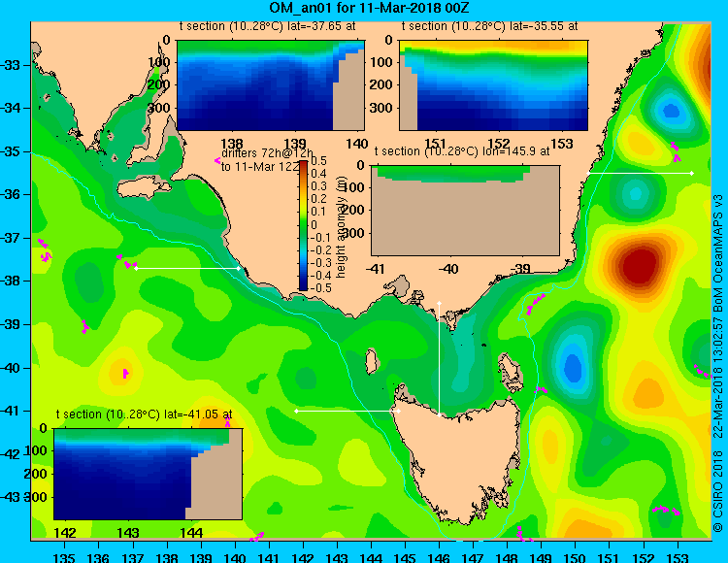Select the 0.5 tick on the color bar

[318, 161]
